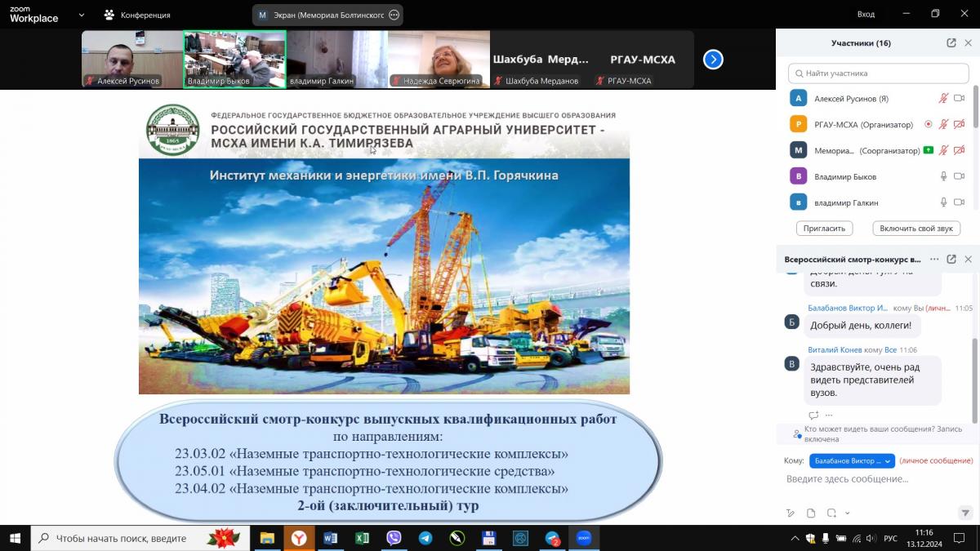
Task: Click Включить свой звук button
Action: pyautogui.click(x=916, y=229)
